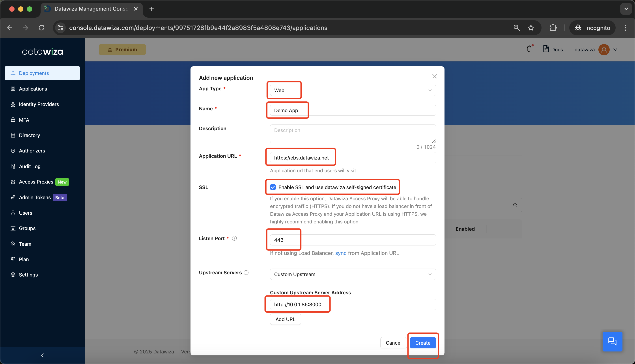Click the browser back arrow
Screen dimensions: 635x364
tap(10, 28)
